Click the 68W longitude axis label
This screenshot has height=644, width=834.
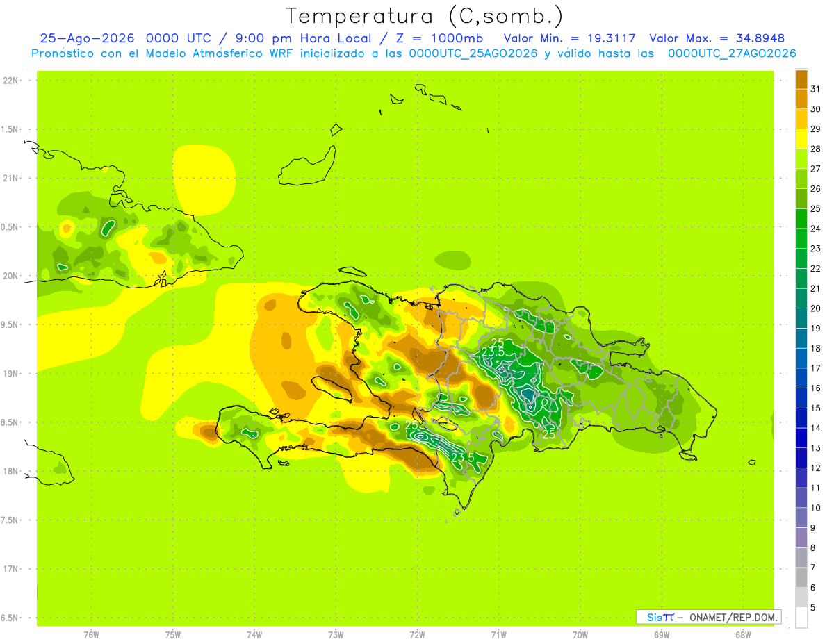point(743,635)
